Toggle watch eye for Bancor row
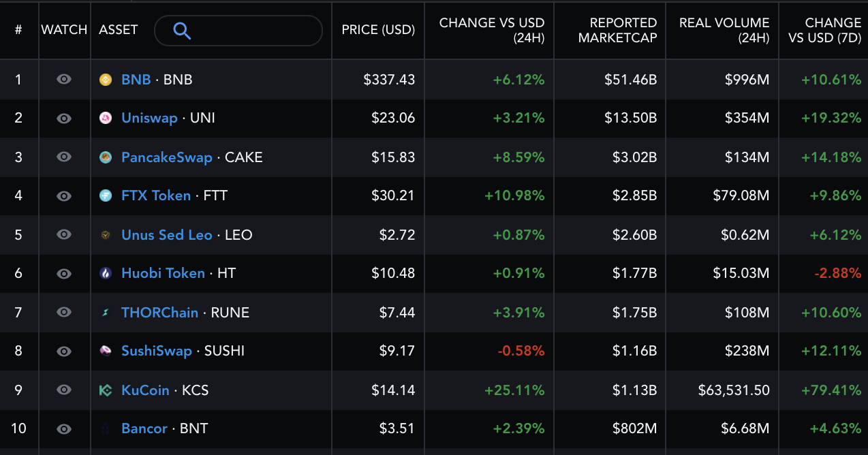Viewport: 868px width, 455px height. point(64,429)
